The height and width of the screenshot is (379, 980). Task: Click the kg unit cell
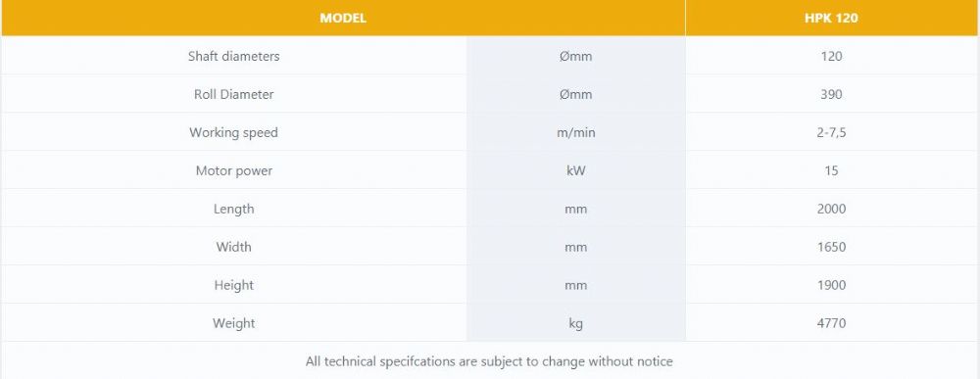[x=575, y=323]
